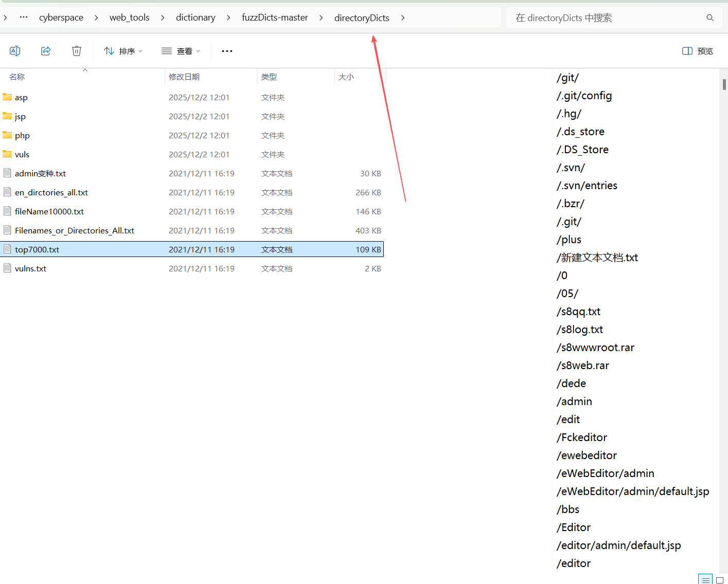Select the en_dirctories_all.txt file icon

(7, 192)
